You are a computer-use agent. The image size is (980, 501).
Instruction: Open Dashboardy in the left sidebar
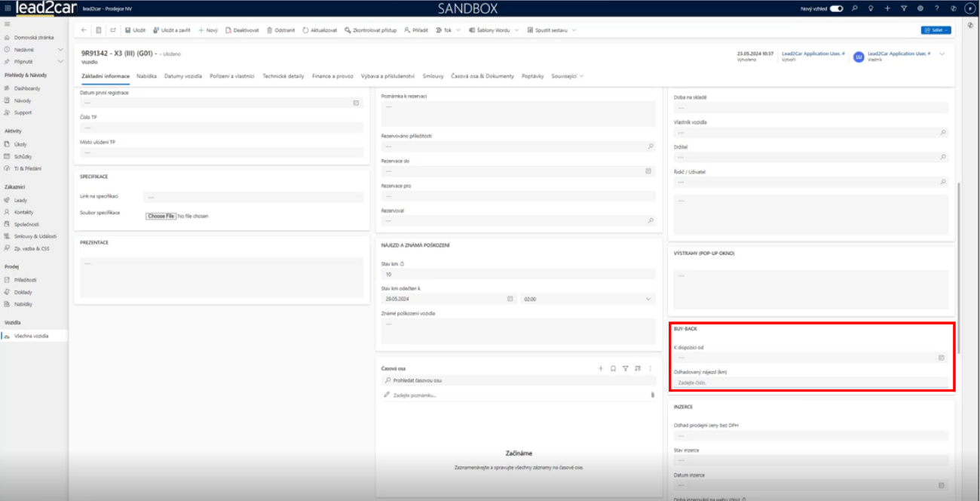[x=27, y=88]
